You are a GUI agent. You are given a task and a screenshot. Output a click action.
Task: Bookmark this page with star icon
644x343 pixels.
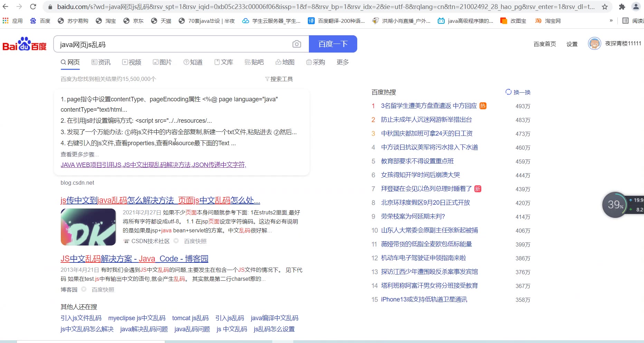605,7
